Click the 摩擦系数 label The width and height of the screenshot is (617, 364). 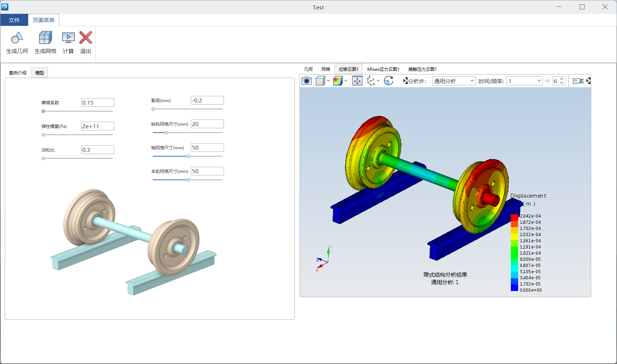tap(50, 103)
